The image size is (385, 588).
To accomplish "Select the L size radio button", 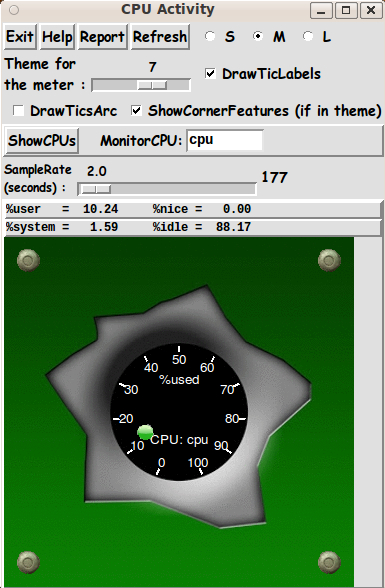I will click(308, 36).
